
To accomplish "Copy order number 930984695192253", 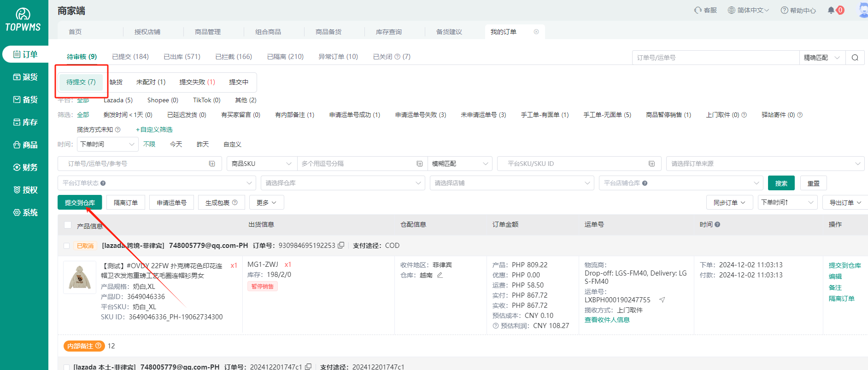I will 341,245.
